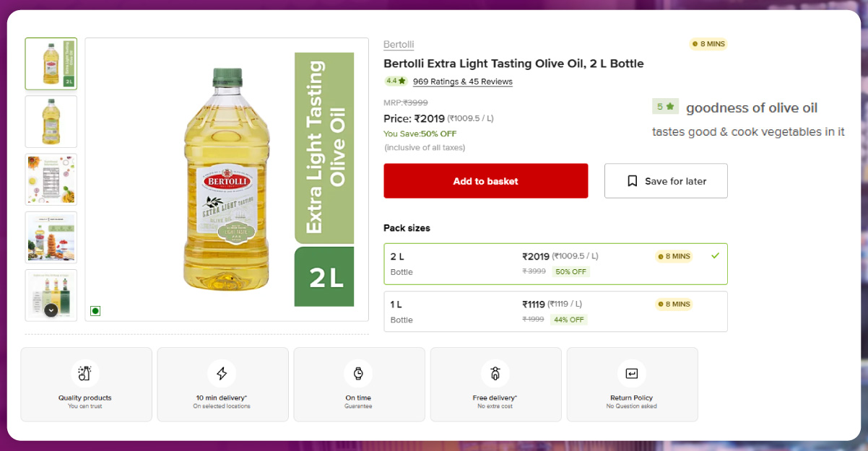This screenshot has height=451, width=868.
Task: Add the olive oil to basket
Action: click(x=485, y=181)
